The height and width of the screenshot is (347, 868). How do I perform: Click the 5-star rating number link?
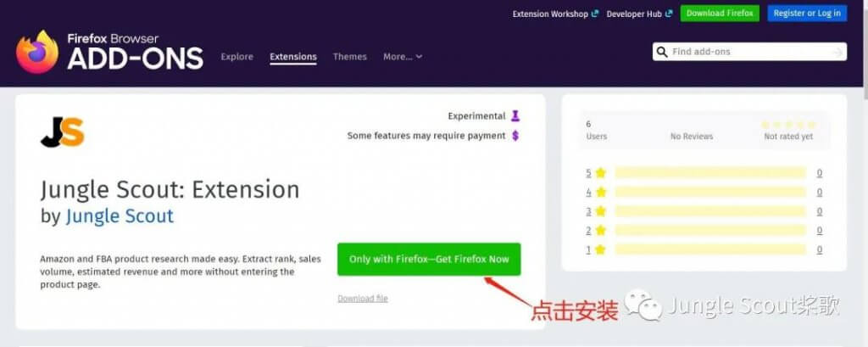tap(589, 173)
